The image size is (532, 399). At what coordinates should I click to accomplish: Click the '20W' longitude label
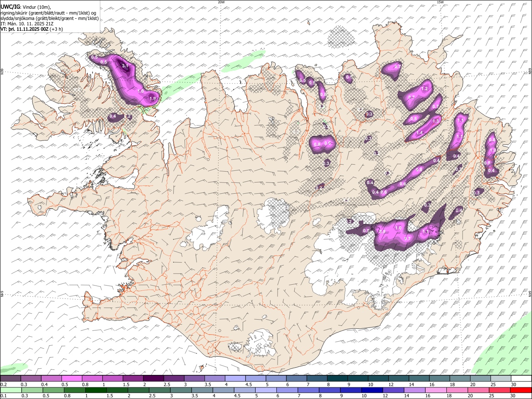coord(221,2)
